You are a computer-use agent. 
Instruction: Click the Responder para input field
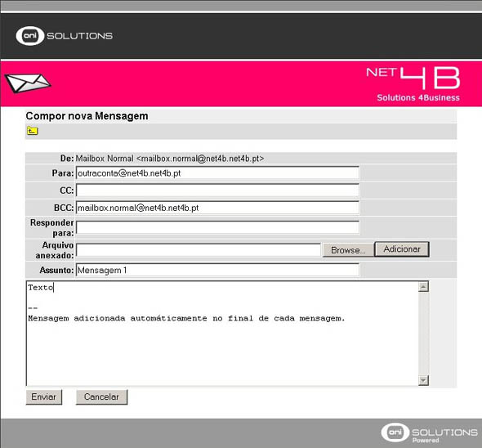coord(217,228)
